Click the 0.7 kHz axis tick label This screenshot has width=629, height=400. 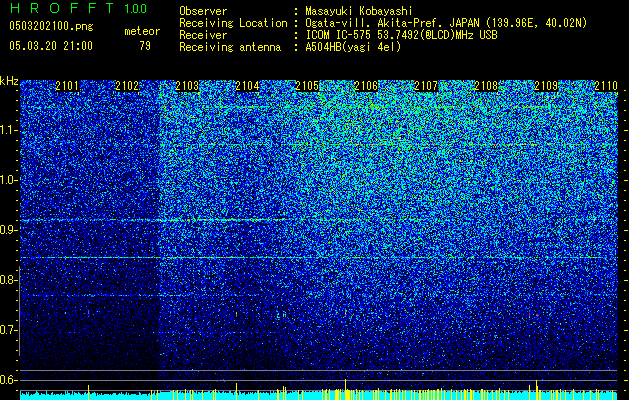[x=8, y=330]
